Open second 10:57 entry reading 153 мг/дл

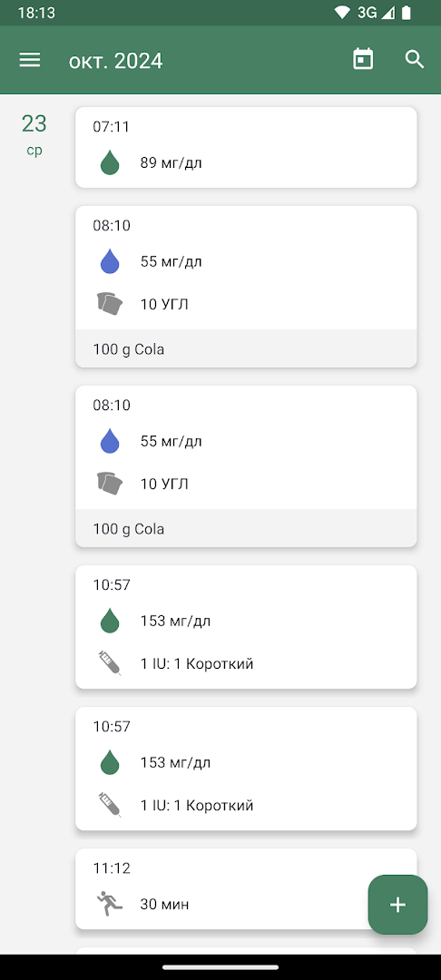[x=246, y=769]
